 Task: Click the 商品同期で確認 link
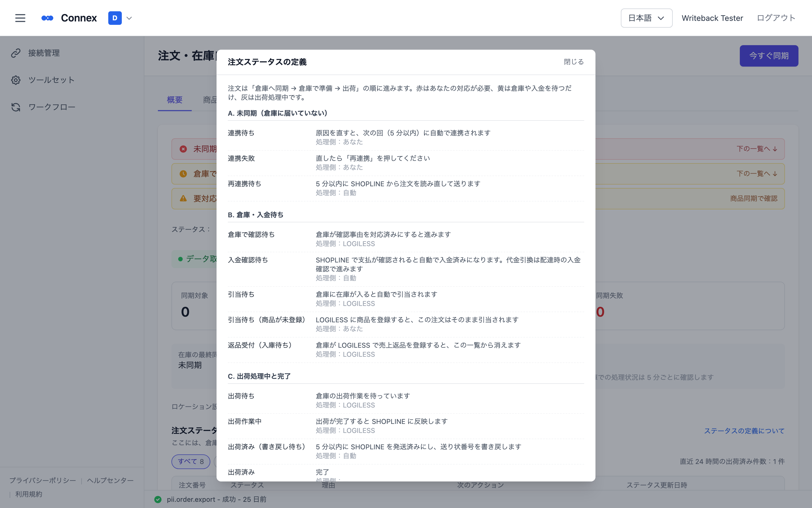click(754, 199)
